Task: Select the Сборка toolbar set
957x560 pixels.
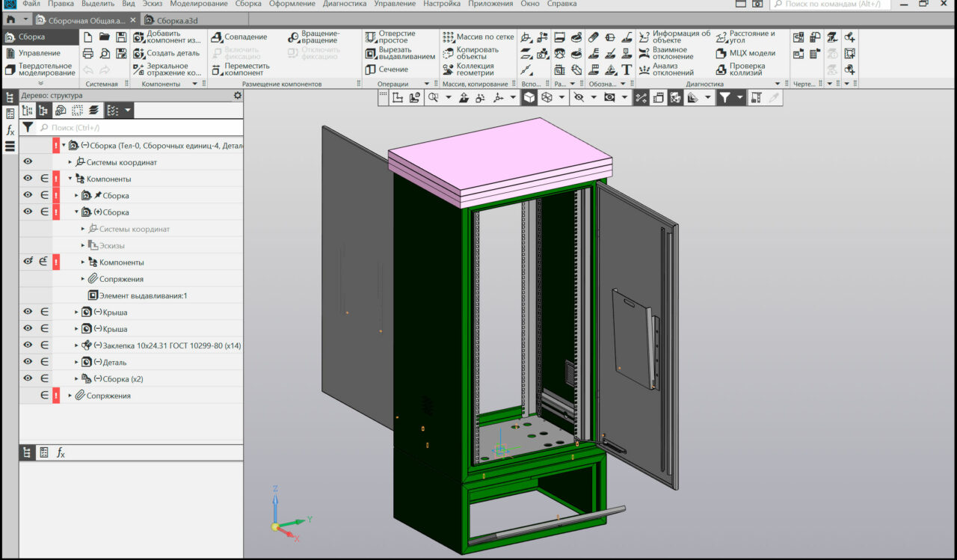Action: [39, 37]
